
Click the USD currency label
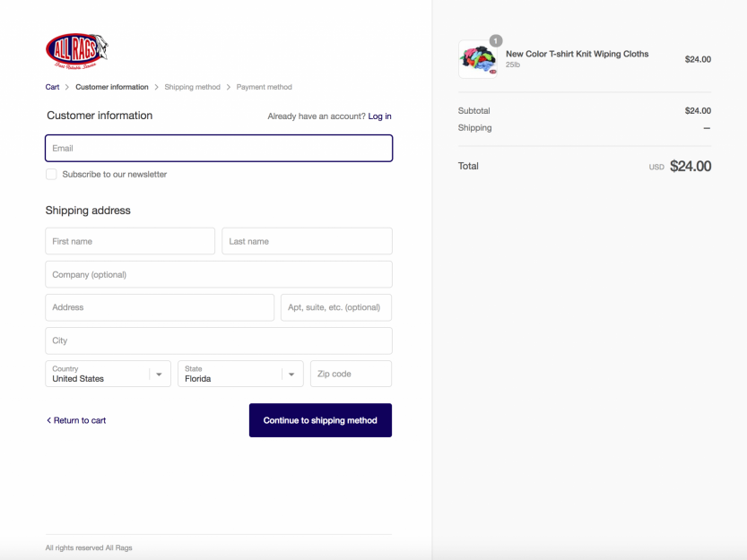656,168
